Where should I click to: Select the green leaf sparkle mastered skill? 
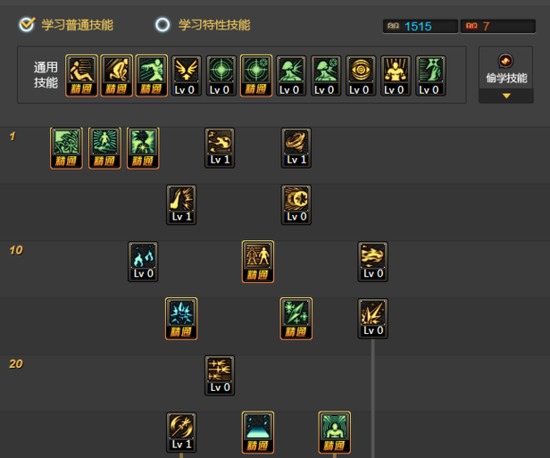coord(296,318)
